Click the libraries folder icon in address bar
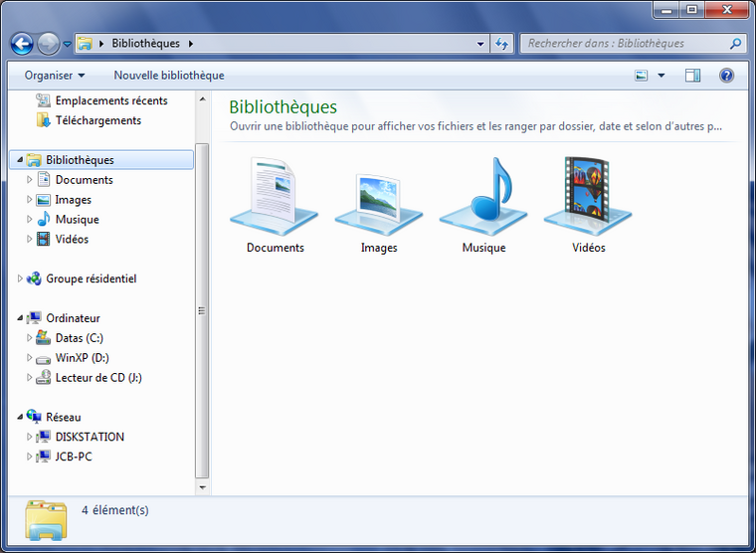This screenshot has width=756, height=553. [x=85, y=44]
